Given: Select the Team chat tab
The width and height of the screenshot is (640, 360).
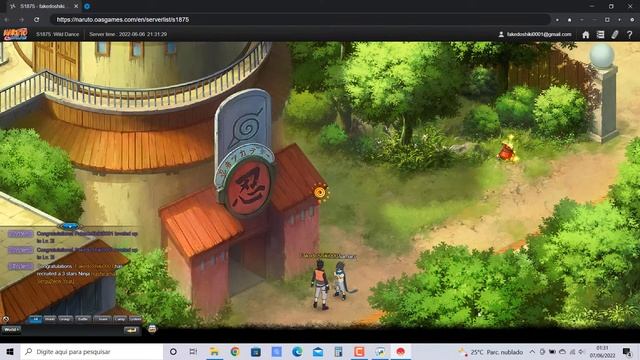Looking at the screenshot, I should (103, 319).
